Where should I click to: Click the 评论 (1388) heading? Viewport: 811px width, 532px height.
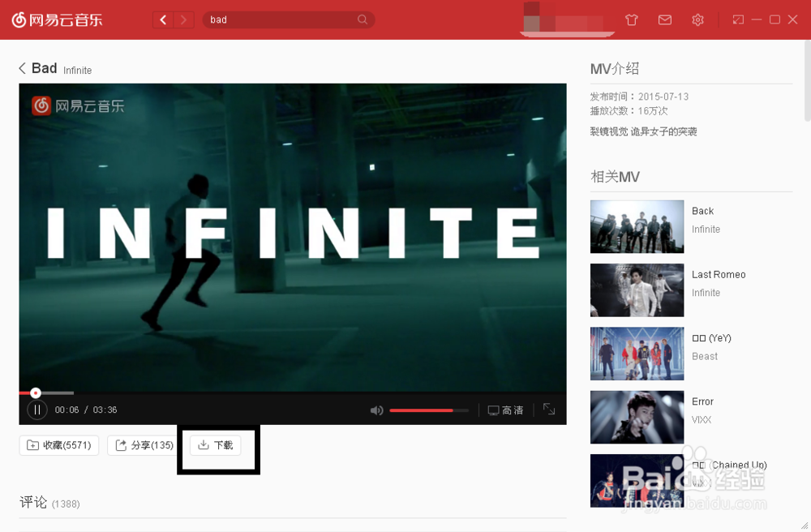point(49,503)
